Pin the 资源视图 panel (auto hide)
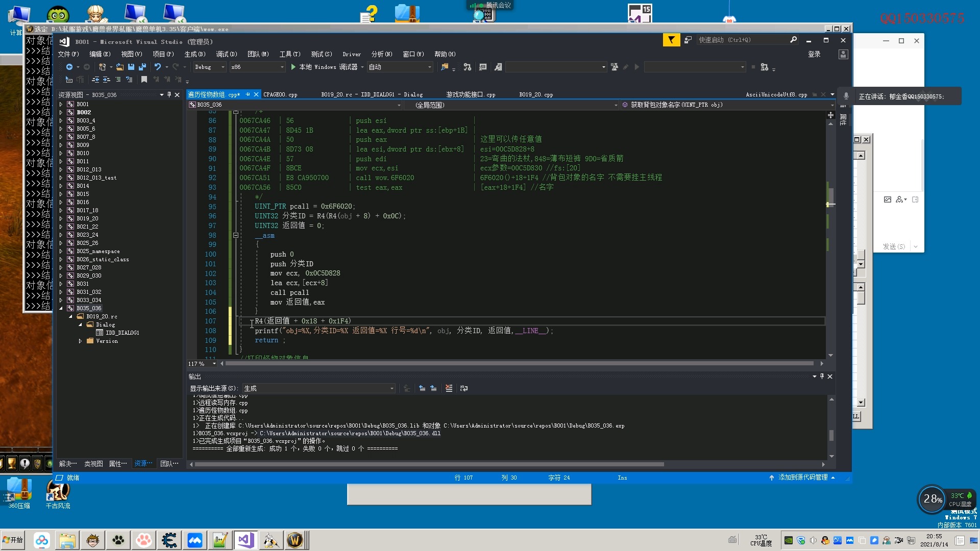980x551 pixels. 169,94
